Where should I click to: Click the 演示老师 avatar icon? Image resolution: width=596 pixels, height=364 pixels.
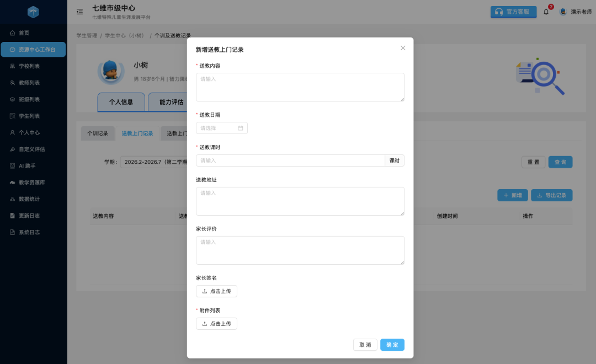(x=563, y=12)
